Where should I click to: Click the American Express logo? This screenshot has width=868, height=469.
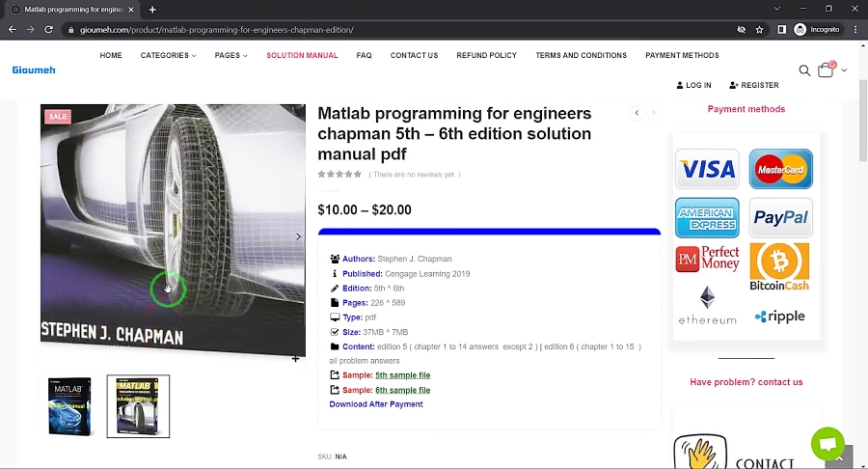pos(707,217)
